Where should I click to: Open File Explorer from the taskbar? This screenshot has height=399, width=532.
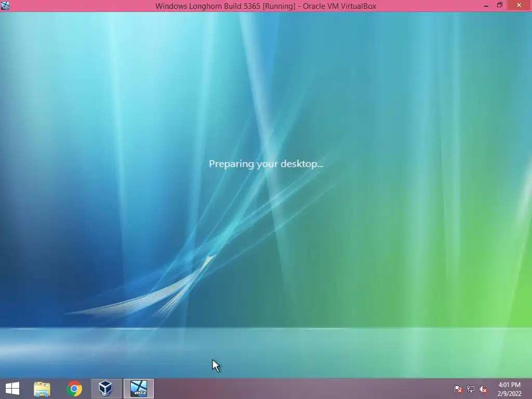tap(42, 389)
